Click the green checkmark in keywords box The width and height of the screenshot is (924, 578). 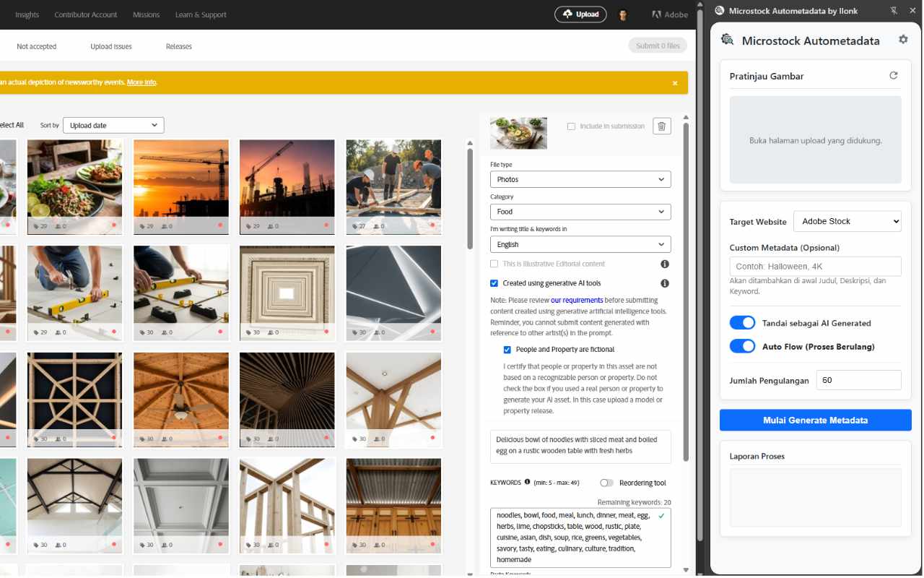[662, 516]
